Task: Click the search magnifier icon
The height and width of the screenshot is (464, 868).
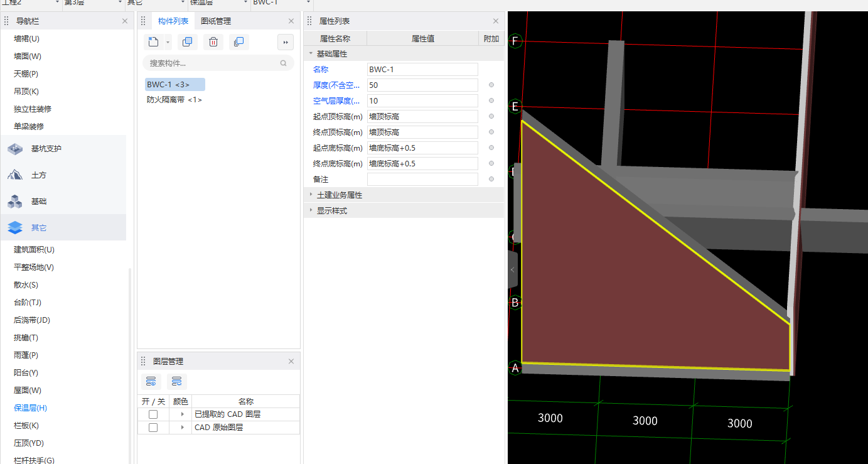Action: [283, 63]
